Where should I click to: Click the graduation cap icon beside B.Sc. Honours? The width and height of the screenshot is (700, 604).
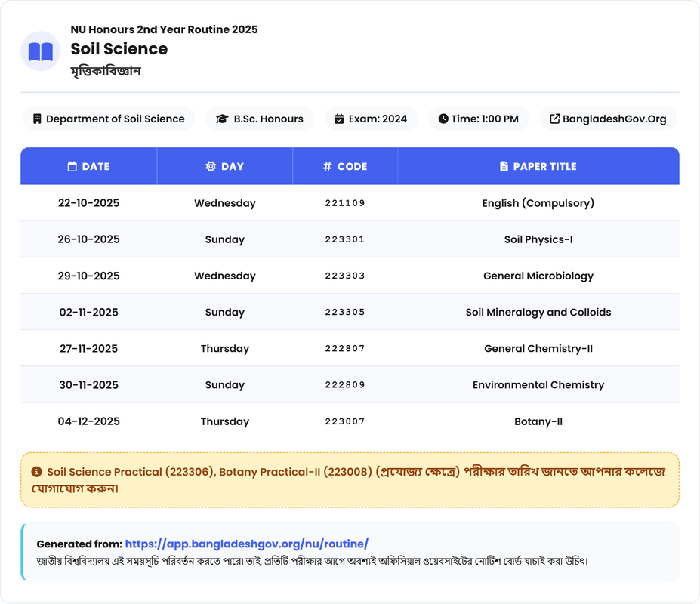tap(222, 119)
